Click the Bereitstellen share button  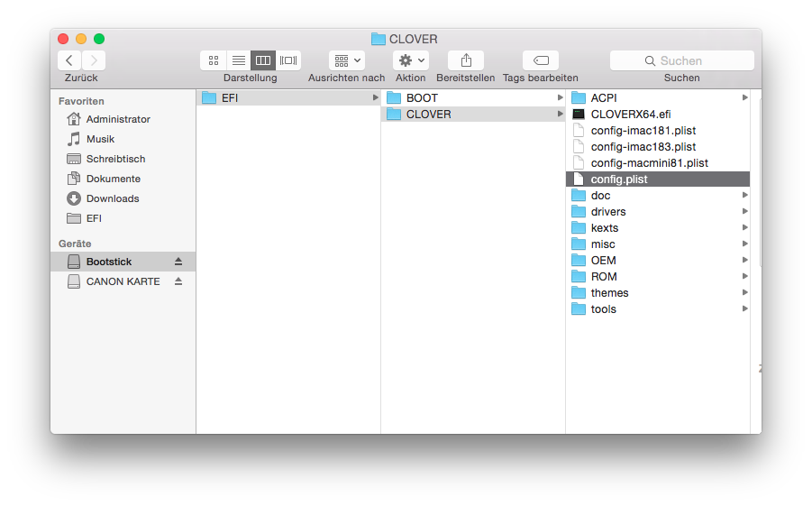466,60
